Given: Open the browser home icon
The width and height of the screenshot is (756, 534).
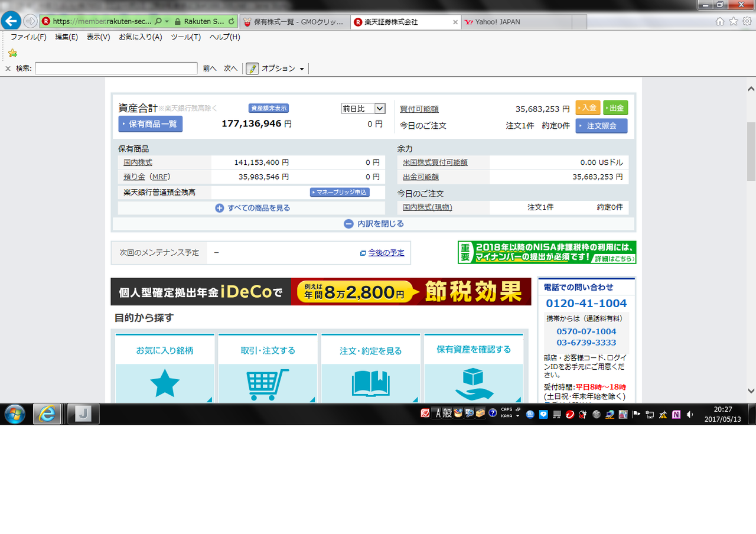Looking at the screenshot, I should point(720,21).
